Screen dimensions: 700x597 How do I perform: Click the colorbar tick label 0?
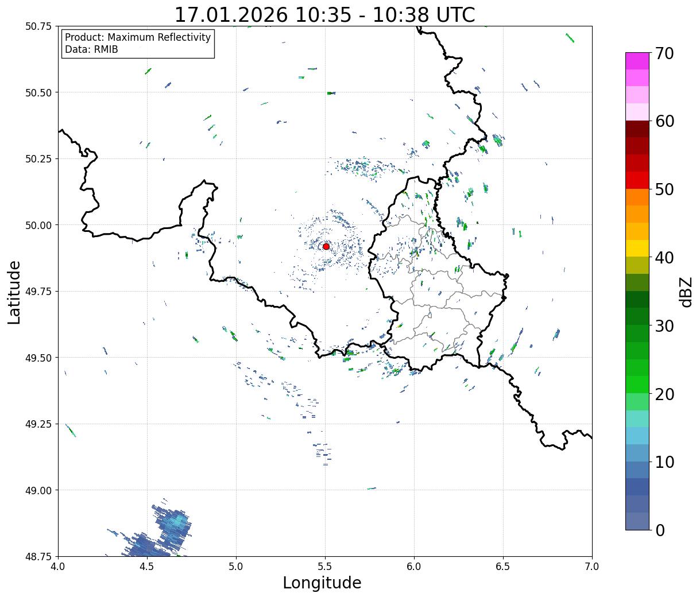[660, 530]
